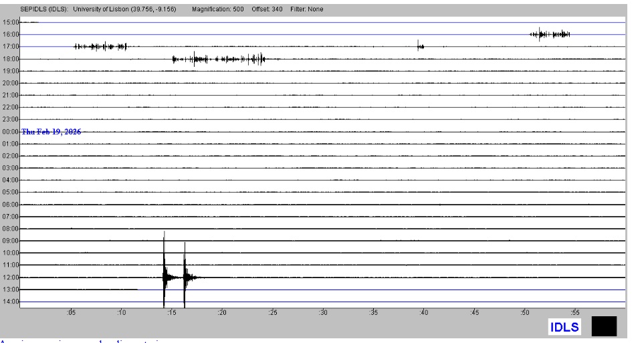Click the 04:00 hour label
644x343 pixels.
click(x=11, y=180)
